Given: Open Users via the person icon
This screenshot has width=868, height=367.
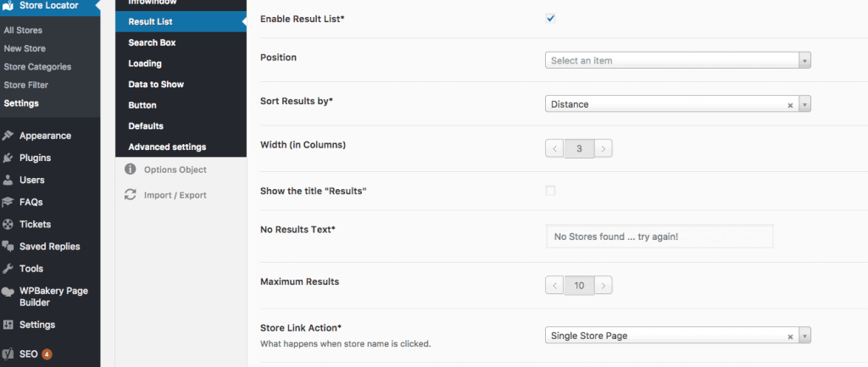Looking at the screenshot, I should click(8, 180).
